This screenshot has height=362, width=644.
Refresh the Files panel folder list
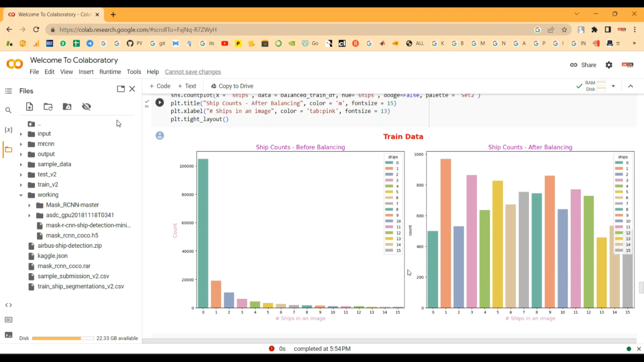point(48,107)
